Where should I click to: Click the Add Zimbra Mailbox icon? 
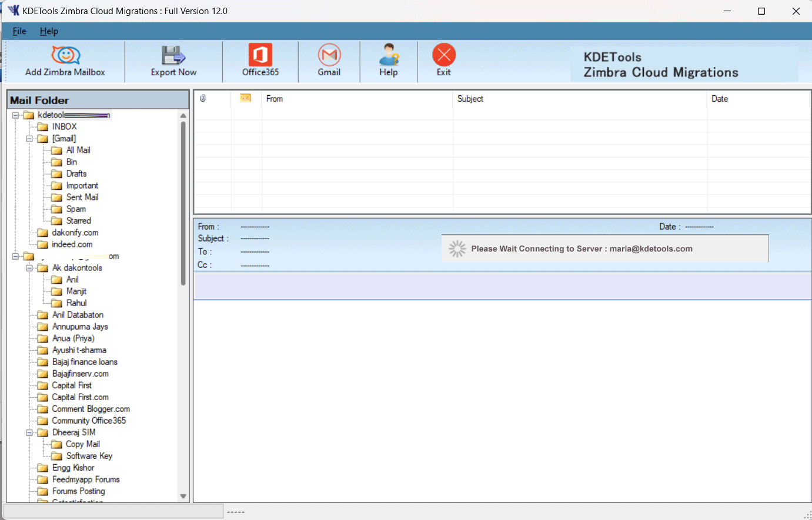pos(65,56)
